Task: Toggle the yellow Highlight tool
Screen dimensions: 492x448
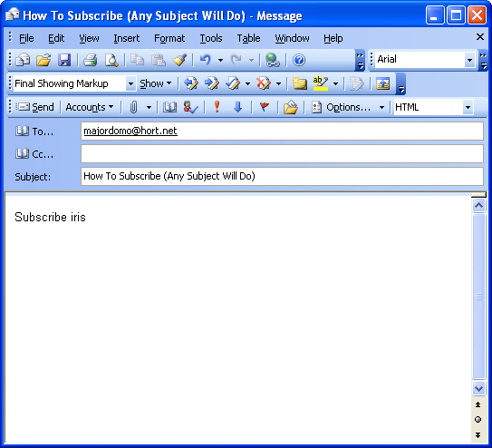Action: coord(321,83)
